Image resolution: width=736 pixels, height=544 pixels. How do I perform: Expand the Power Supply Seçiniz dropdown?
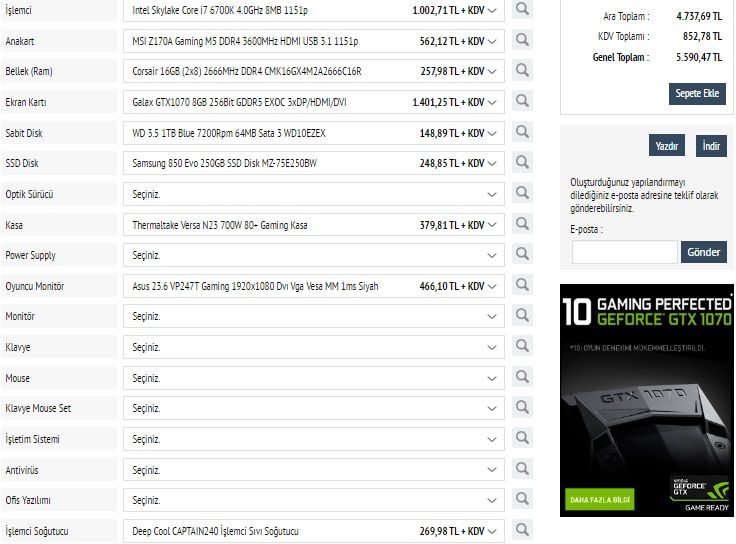pyautogui.click(x=314, y=255)
